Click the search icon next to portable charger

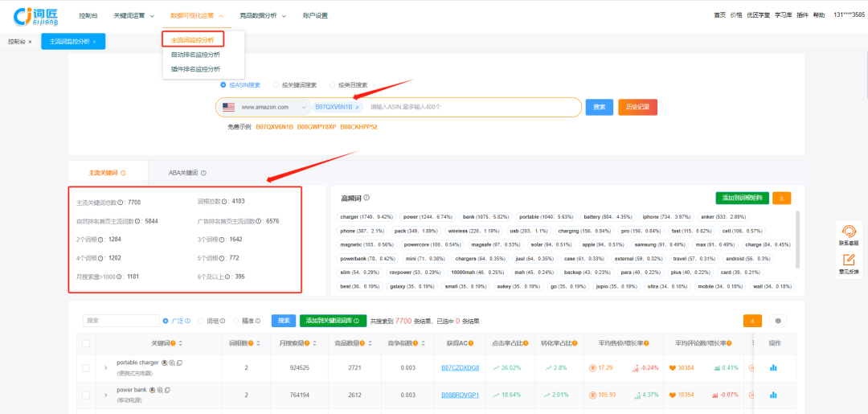172,363
